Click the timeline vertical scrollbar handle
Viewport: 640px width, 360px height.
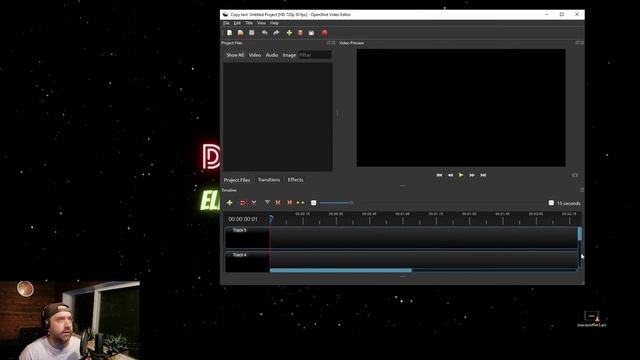coord(580,234)
